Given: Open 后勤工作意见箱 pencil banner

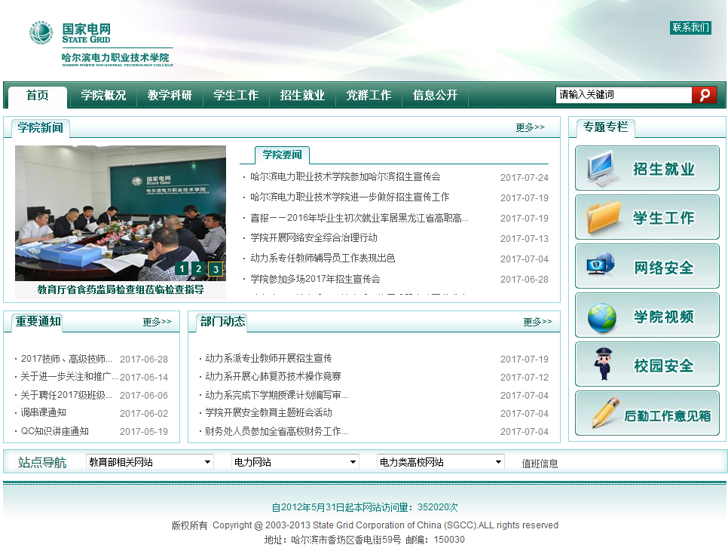Looking at the screenshot, I should pos(647,414).
